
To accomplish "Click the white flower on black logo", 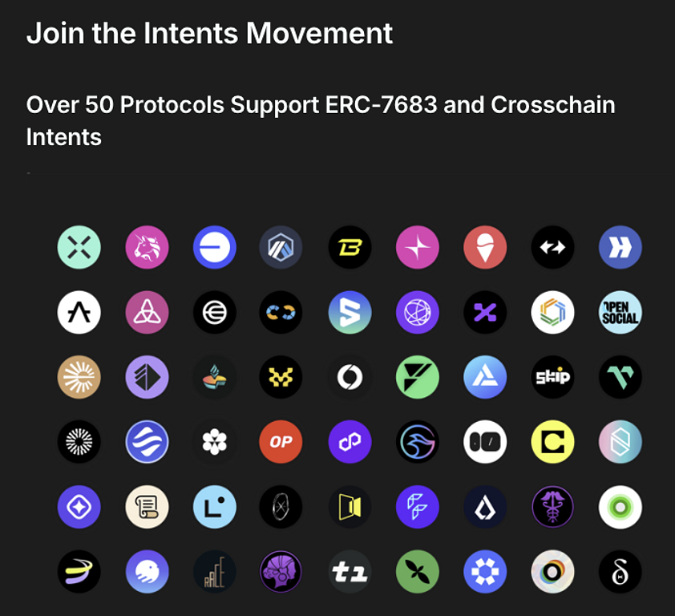I will (214, 442).
